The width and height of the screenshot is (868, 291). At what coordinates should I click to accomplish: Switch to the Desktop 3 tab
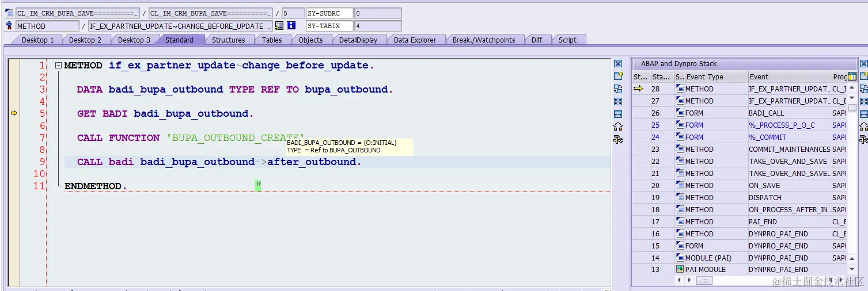[x=134, y=40]
